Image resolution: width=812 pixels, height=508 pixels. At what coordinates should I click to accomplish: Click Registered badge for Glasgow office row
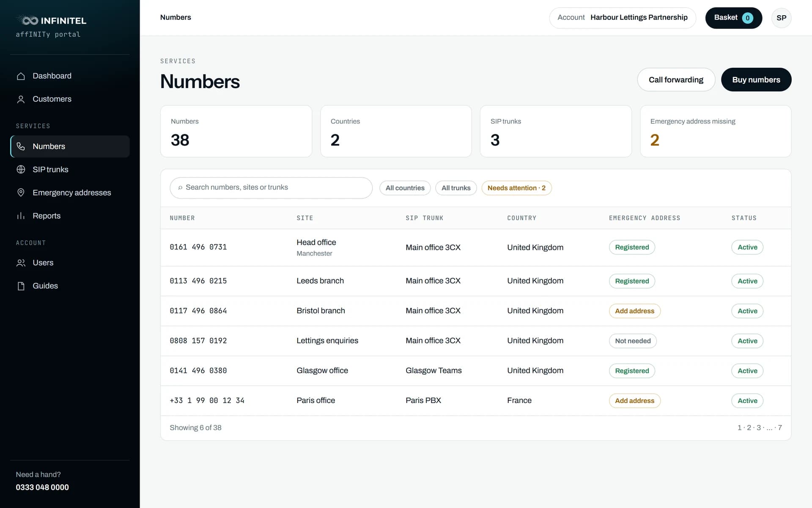tap(632, 371)
